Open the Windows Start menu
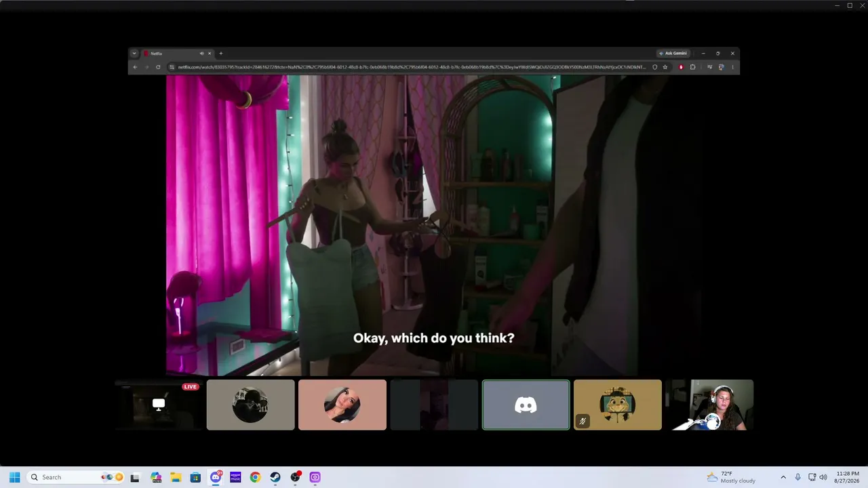This screenshot has width=868, height=488. coord(14,477)
